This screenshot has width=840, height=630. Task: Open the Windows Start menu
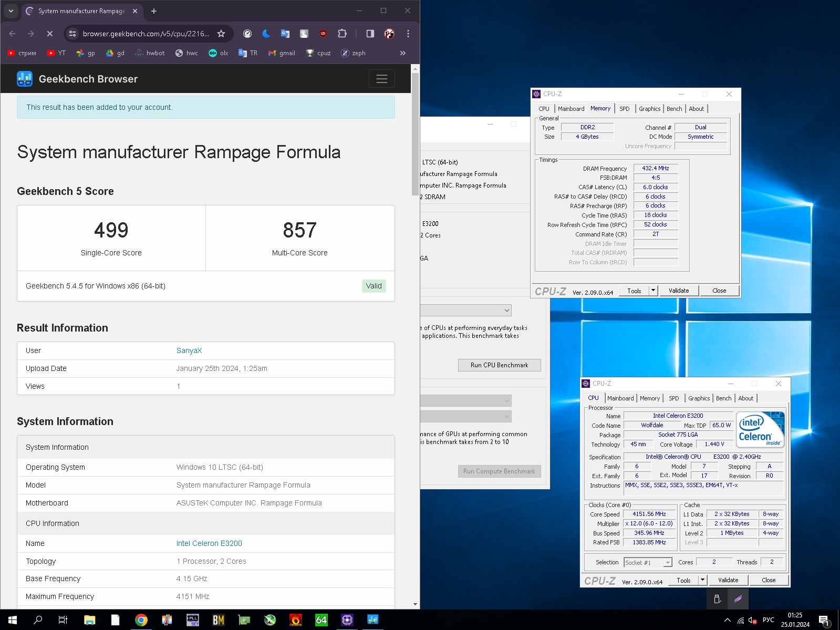point(13,620)
